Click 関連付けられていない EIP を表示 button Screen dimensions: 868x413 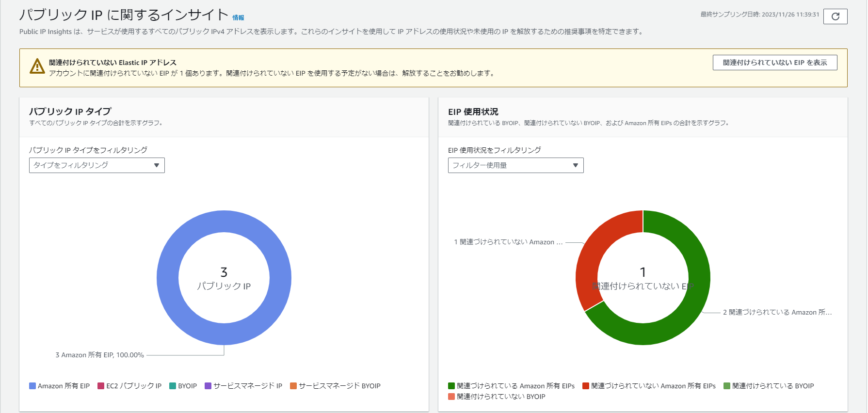[775, 63]
